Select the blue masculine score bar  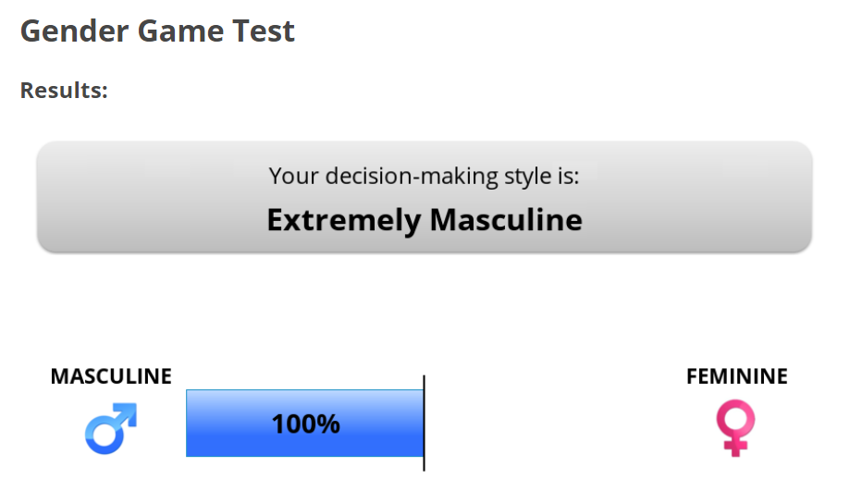(x=304, y=424)
